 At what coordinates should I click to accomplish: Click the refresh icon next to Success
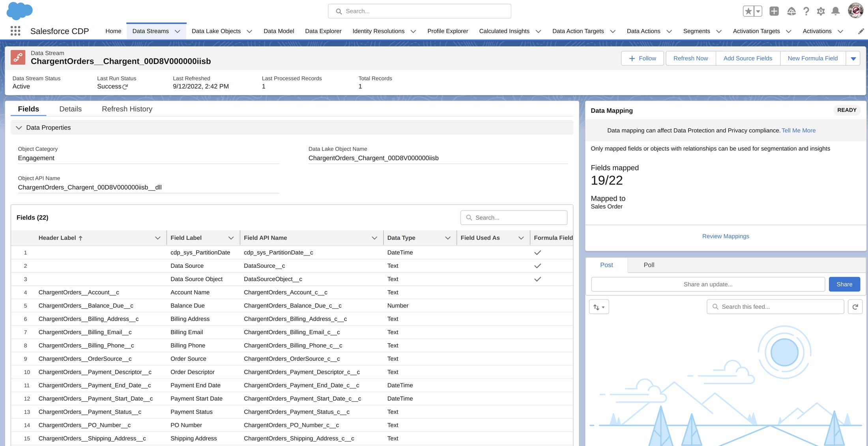(125, 87)
